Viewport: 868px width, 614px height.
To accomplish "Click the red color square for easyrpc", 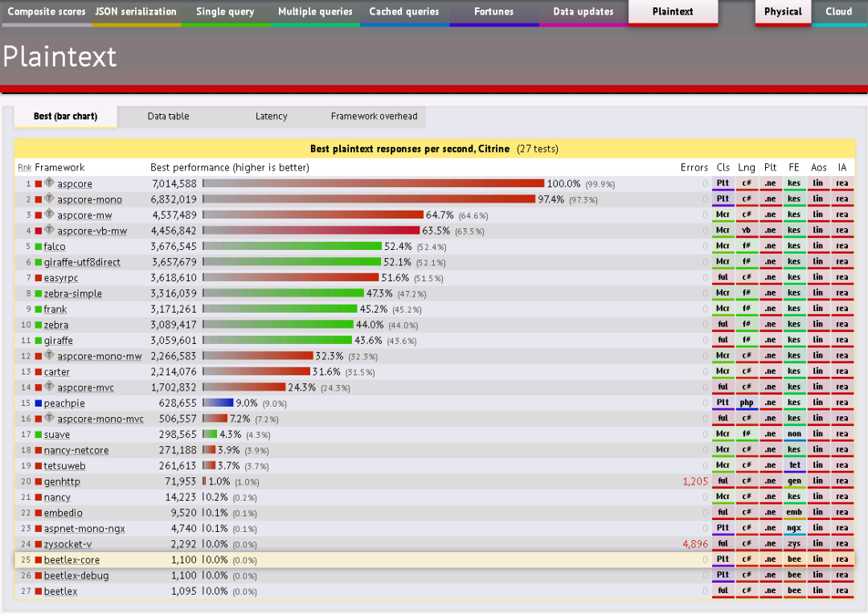I will 39,278.
